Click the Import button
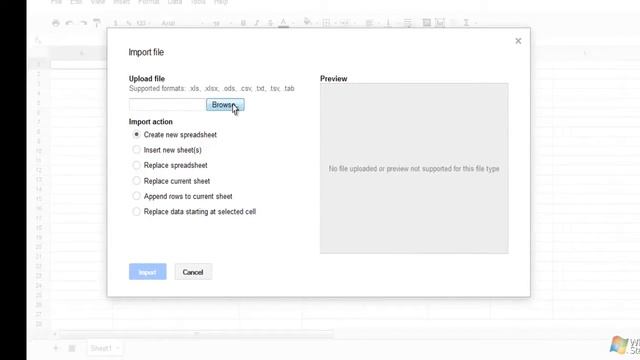The image size is (640, 360). tap(147, 272)
